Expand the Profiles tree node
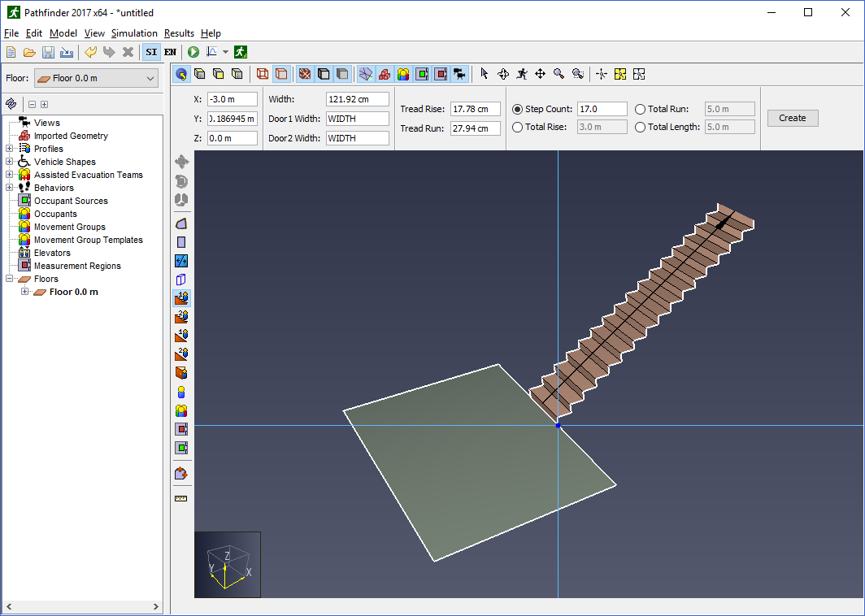Image resolution: width=865 pixels, height=616 pixels. 10,149
